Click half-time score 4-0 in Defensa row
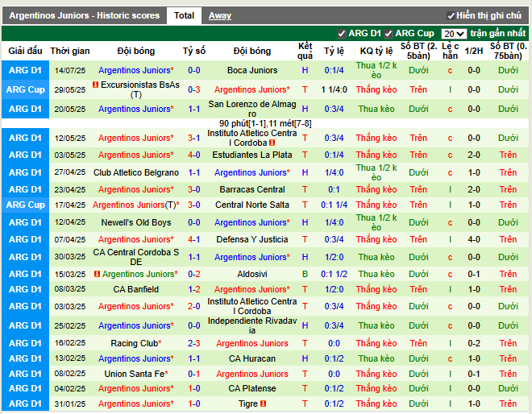Screen dimensions: 532x414 (x=474, y=239)
